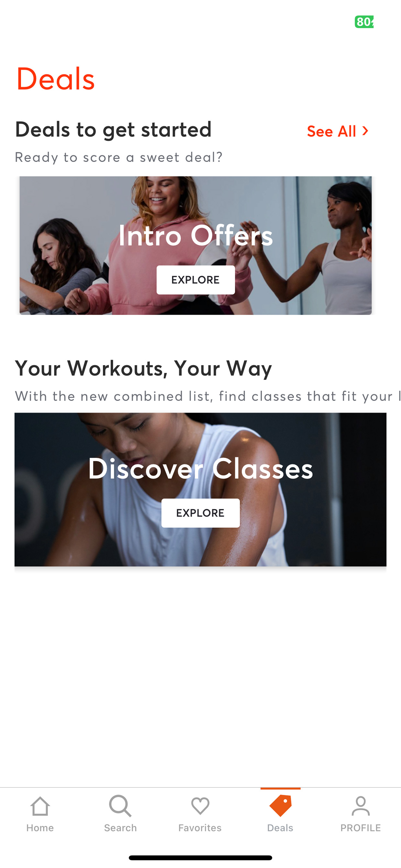Tap Explore button on Intro Offers
Image resolution: width=401 pixels, height=868 pixels.
click(x=195, y=280)
